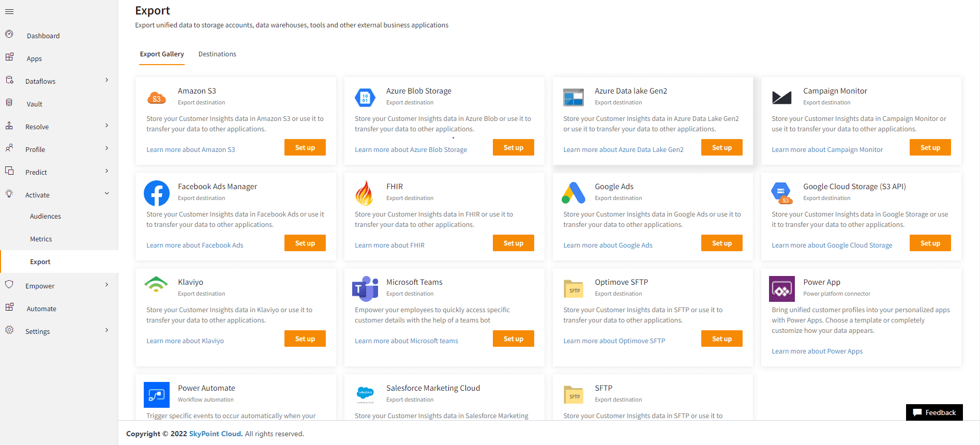Click the Power App purple icon
Viewport: 980px width, 445px height.
coord(781,289)
